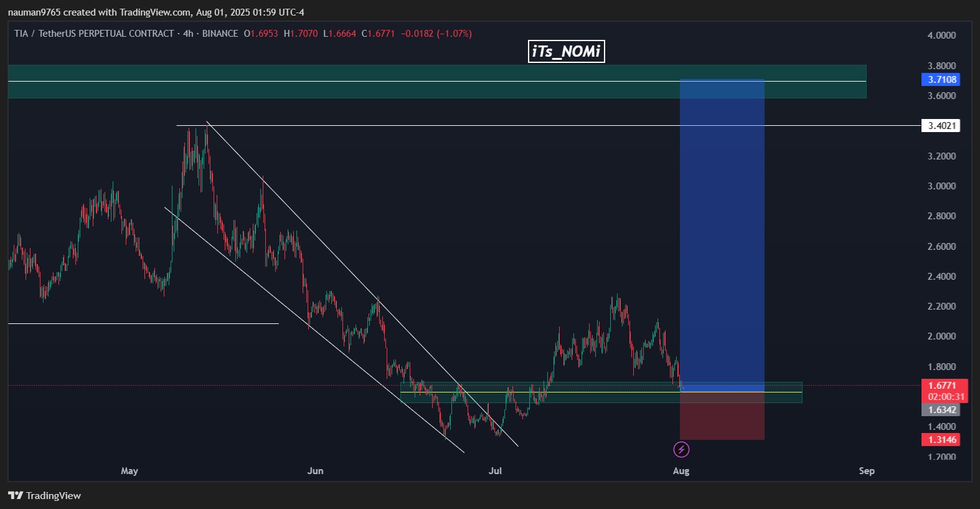The width and height of the screenshot is (980, 509).
Task: Select the red stop-loss zone rectangle
Action: click(x=722, y=416)
